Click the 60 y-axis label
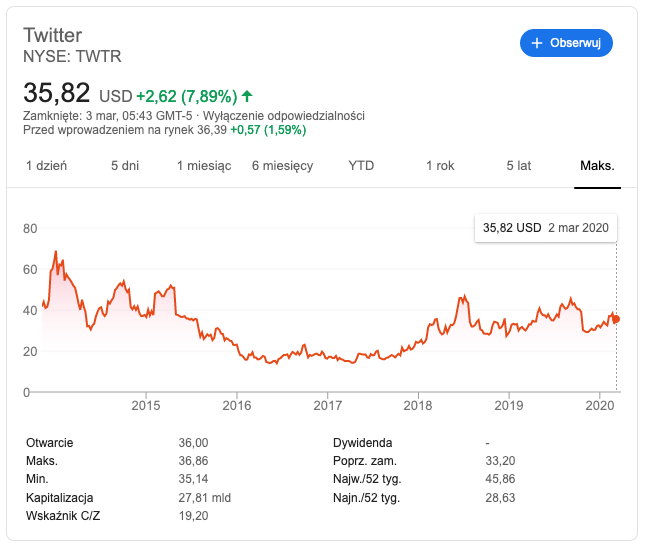 click(30, 269)
